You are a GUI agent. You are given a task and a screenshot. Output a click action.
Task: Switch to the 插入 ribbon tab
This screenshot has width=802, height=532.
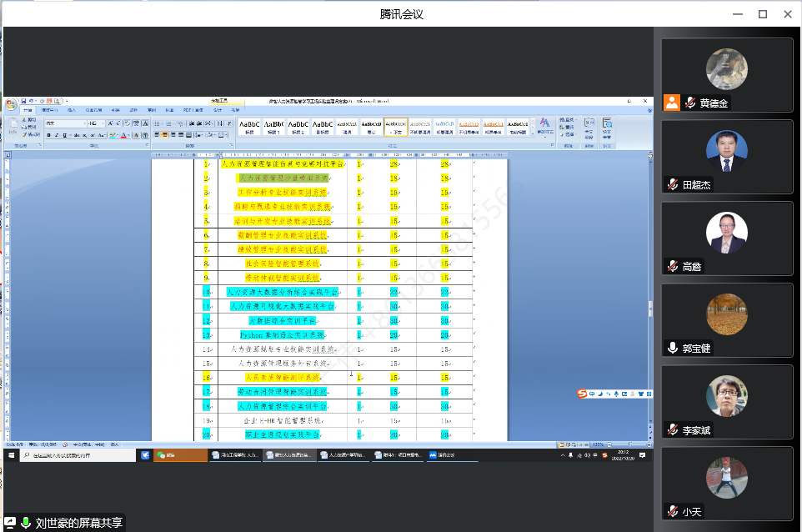pos(72,110)
